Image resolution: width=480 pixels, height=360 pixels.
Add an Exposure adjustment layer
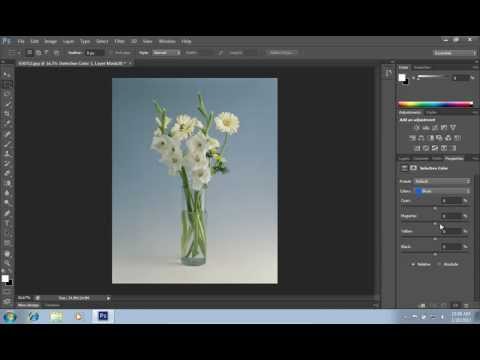tap(444, 127)
